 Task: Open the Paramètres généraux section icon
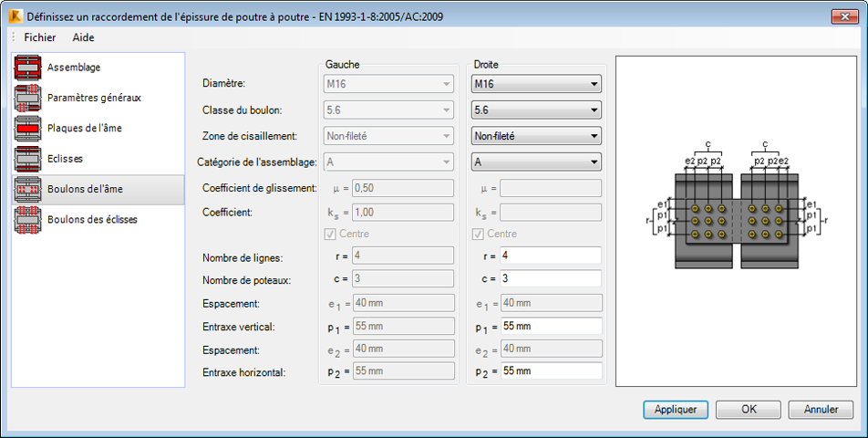coord(27,98)
